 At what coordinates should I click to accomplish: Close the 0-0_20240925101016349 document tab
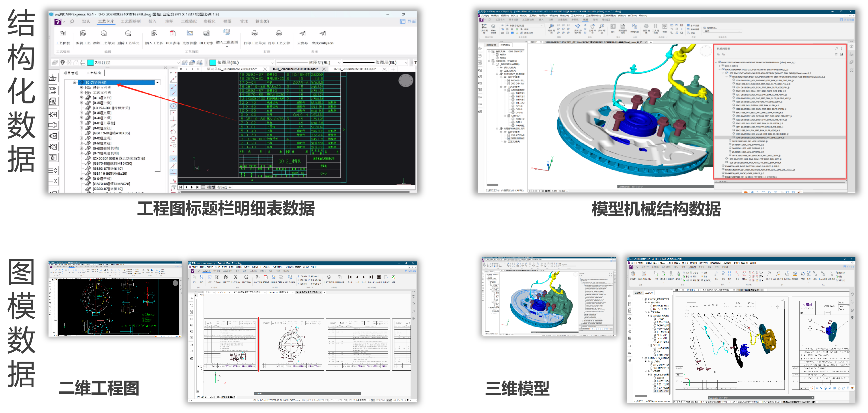(323, 69)
